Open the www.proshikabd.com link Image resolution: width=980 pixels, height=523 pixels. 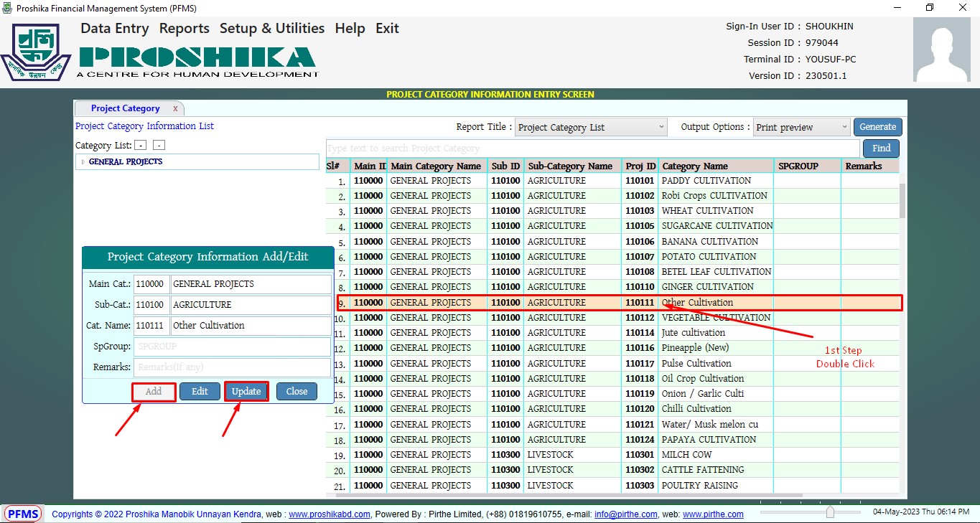point(330,514)
